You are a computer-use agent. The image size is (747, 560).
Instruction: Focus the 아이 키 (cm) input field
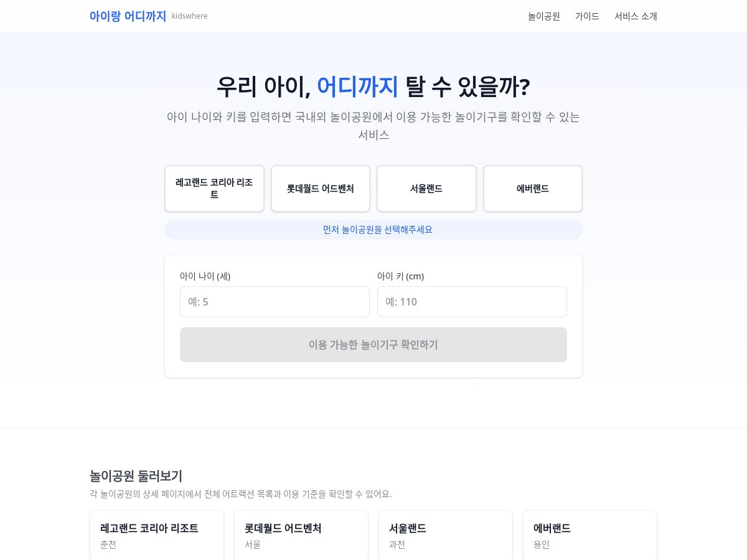pyautogui.click(x=472, y=302)
